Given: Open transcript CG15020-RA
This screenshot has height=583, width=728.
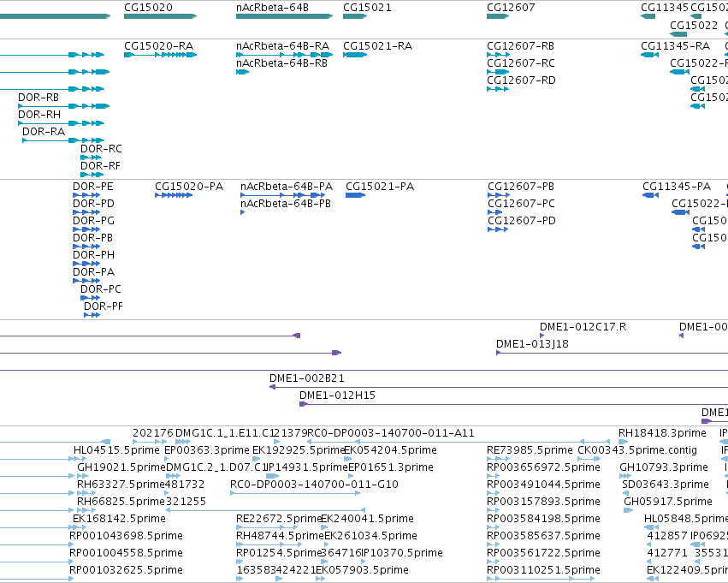Looking at the screenshot, I should pyautogui.click(x=159, y=46).
